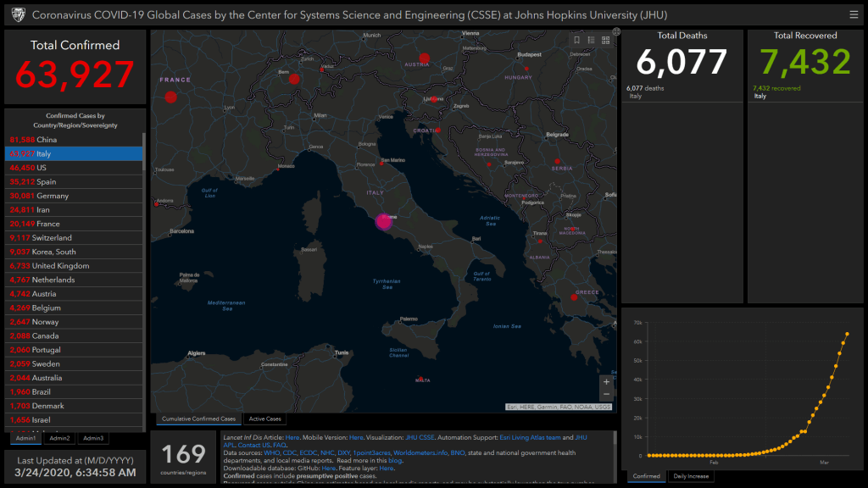Collapse the map with the fullscreen toggle icon
Viewport: 868px width, 488px height.
(x=616, y=32)
